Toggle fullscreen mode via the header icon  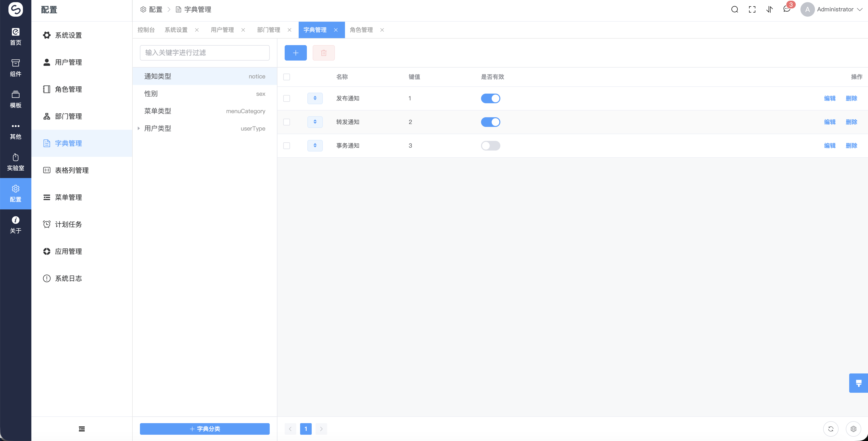tap(752, 9)
